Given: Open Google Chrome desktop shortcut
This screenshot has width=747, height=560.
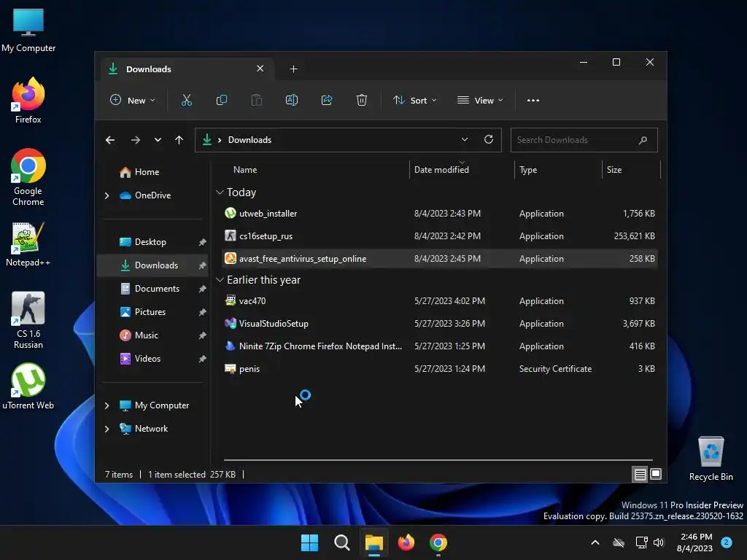Looking at the screenshot, I should [28, 177].
